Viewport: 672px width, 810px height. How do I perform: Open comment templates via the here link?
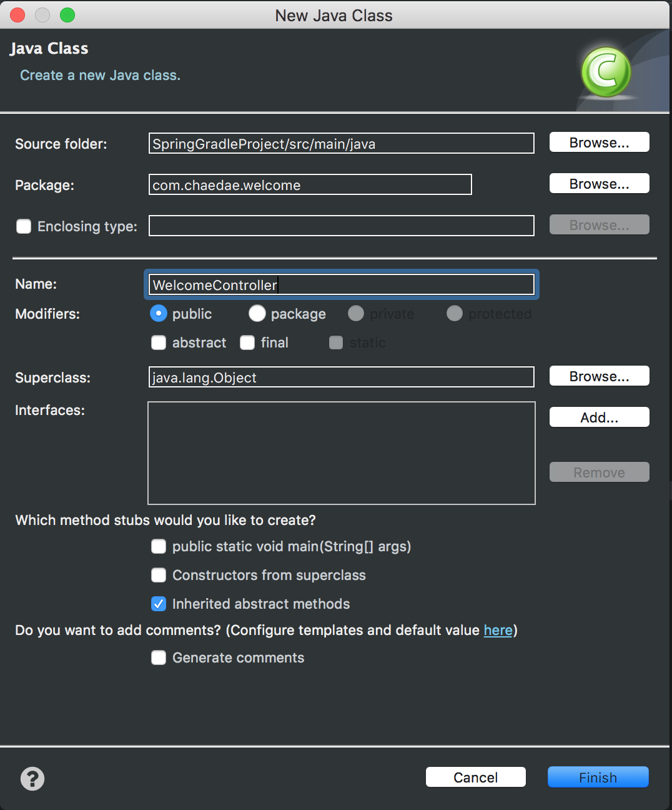(x=498, y=630)
